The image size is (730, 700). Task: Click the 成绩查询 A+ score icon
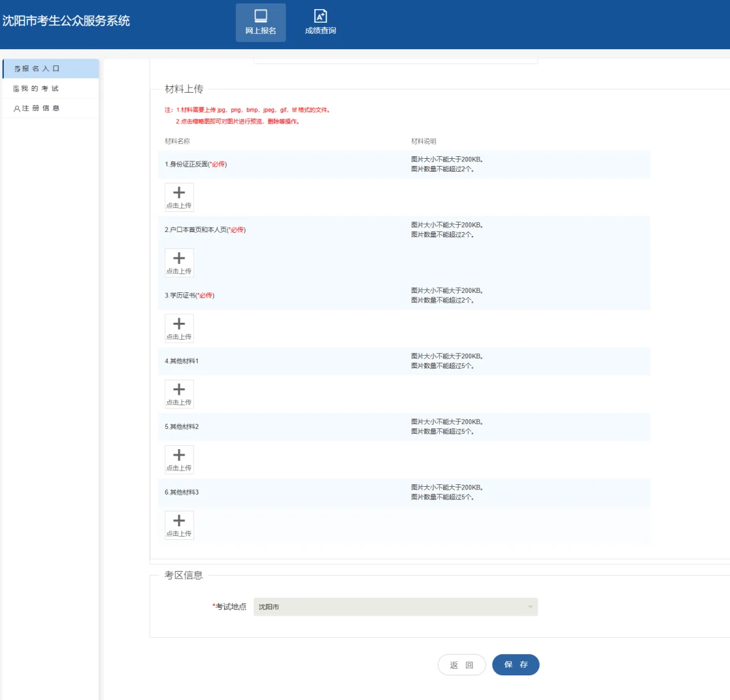320,16
